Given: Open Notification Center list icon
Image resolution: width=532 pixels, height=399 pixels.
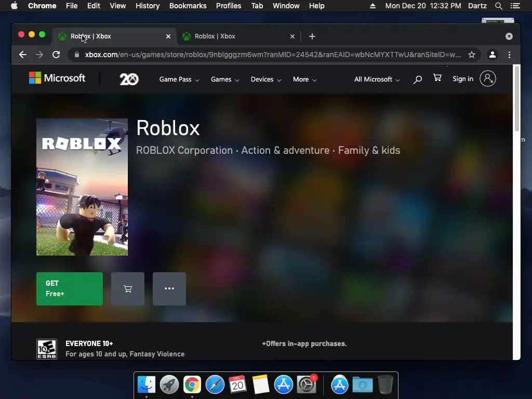Looking at the screenshot, I should click(515, 6).
